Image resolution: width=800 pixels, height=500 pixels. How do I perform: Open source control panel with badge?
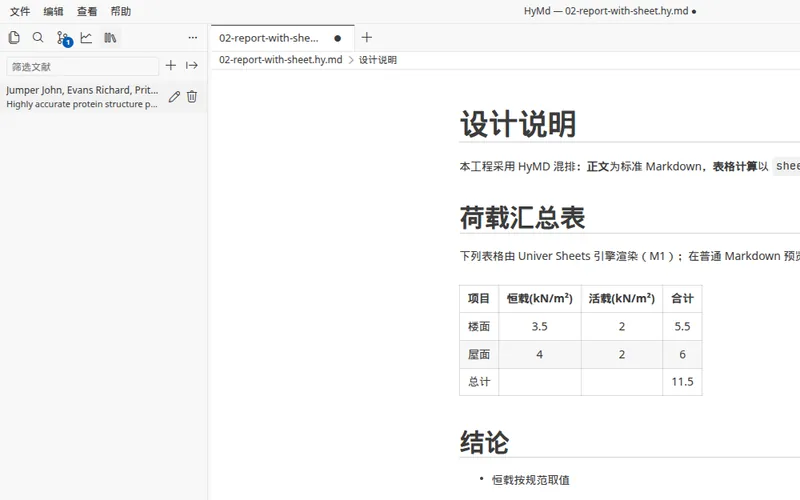64,38
